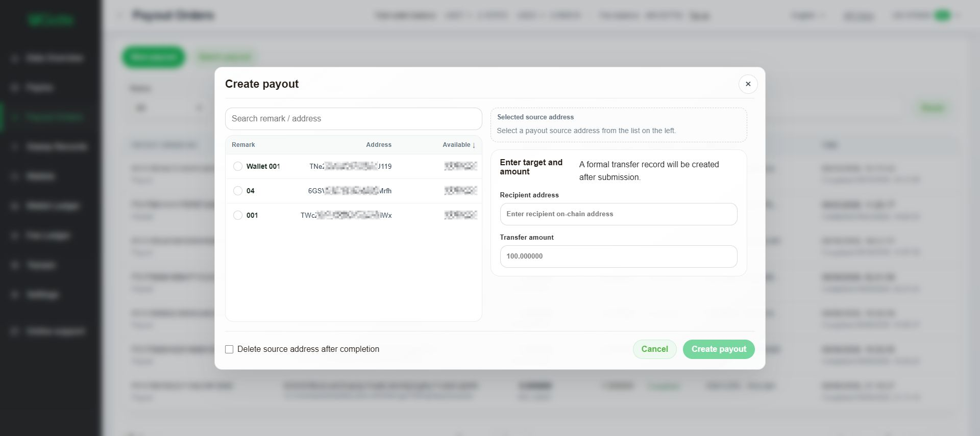Focus the Search remark / address field
Viewport: 980px width, 436px height.
click(x=353, y=119)
